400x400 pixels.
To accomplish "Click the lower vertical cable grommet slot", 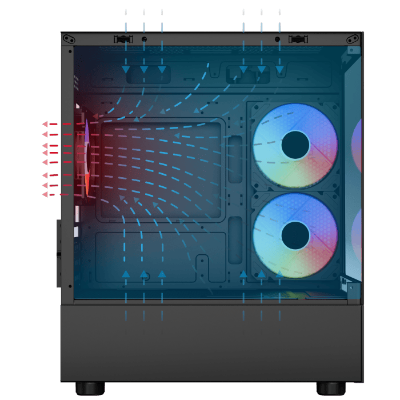I will coord(235,240).
